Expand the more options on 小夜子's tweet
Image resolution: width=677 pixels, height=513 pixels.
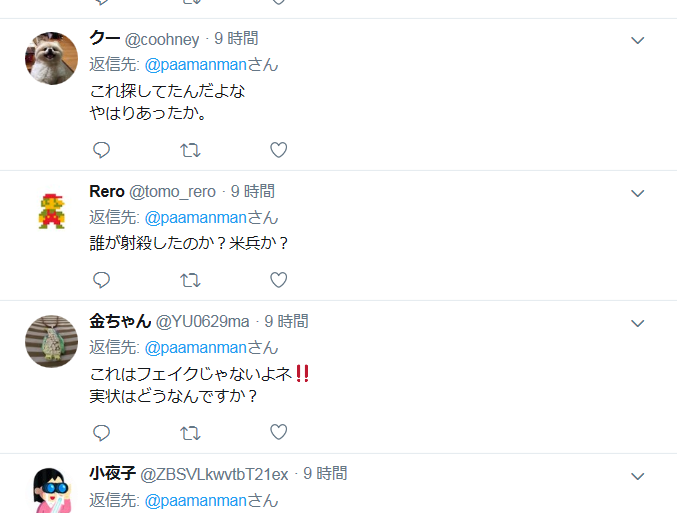tap(638, 476)
